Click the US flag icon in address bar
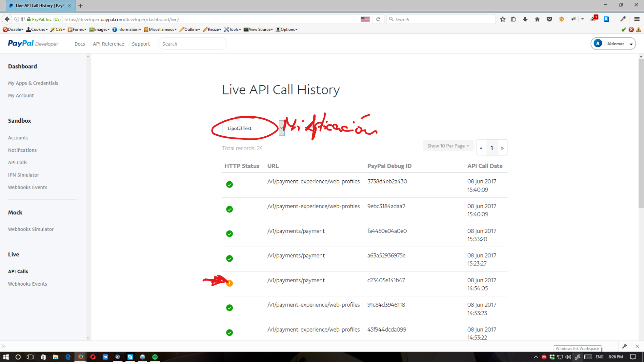The image size is (644, 362). 365,19
